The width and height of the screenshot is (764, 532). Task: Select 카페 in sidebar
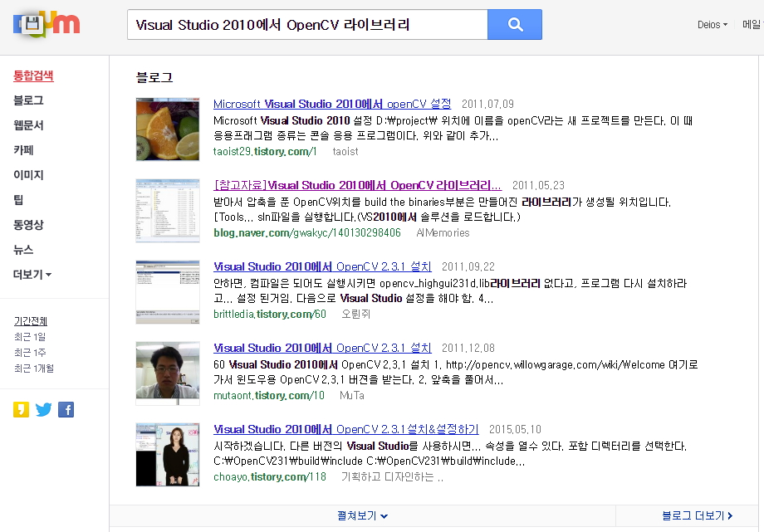(x=23, y=150)
